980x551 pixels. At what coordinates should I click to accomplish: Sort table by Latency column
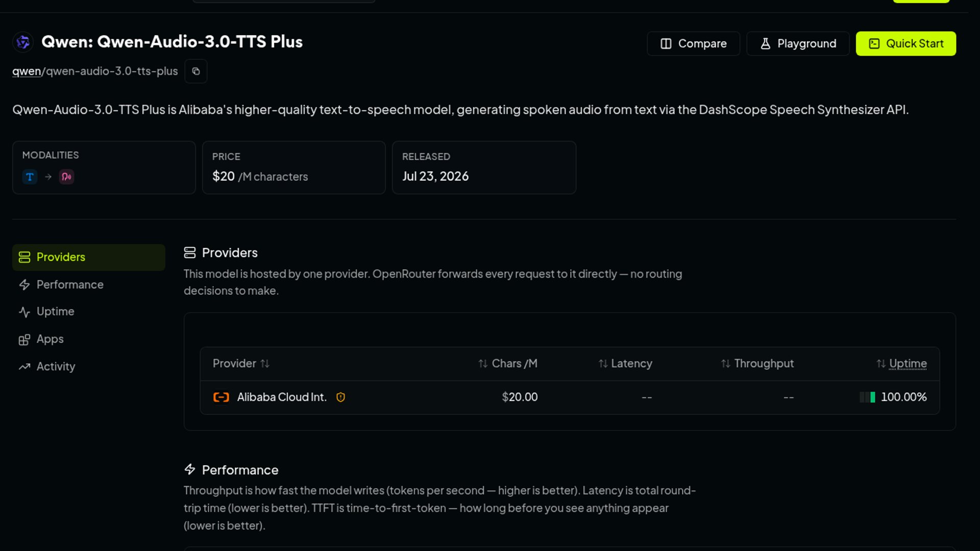pyautogui.click(x=625, y=364)
